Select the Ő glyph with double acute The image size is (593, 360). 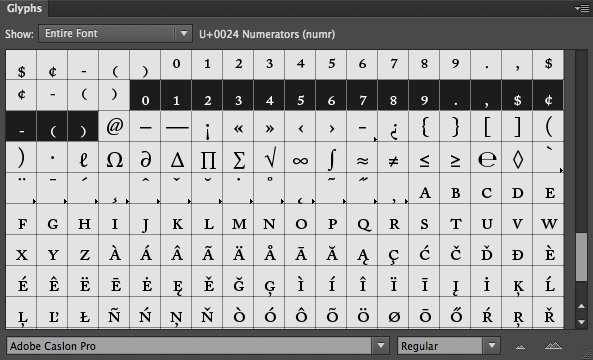point(455,312)
